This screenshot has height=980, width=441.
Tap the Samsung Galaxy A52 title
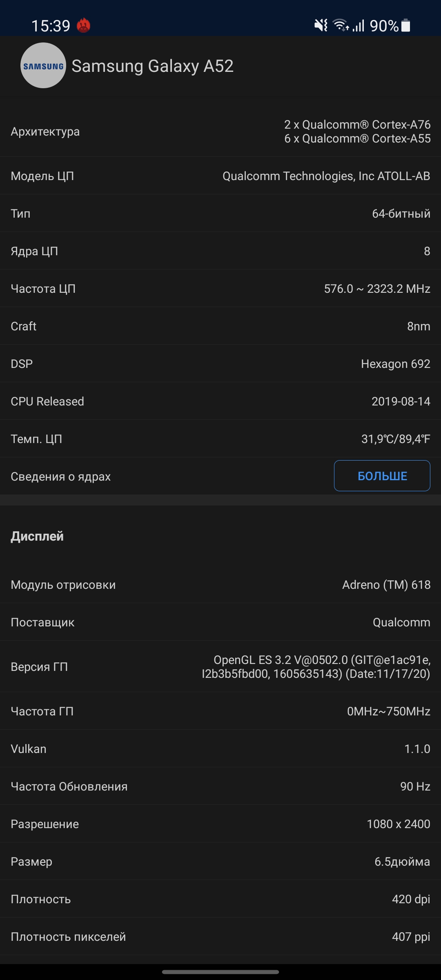click(152, 66)
